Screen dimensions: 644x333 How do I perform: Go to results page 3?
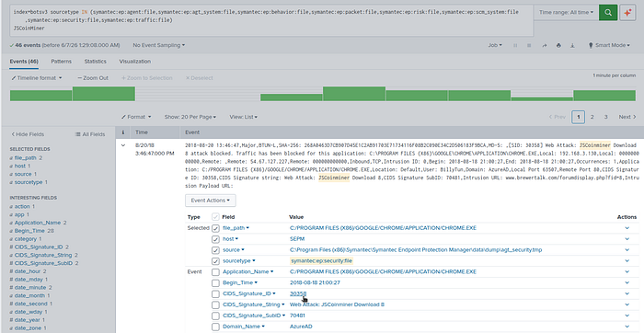click(x=605, y=117)
